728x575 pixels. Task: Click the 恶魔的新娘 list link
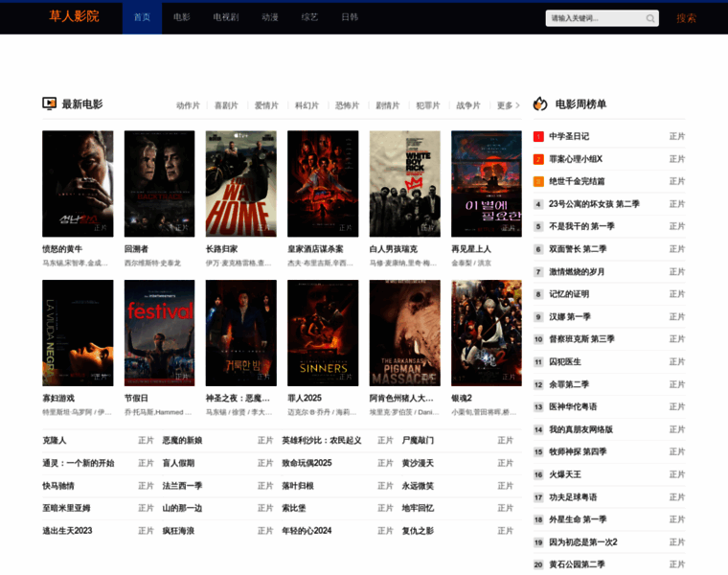pos(182,440)
